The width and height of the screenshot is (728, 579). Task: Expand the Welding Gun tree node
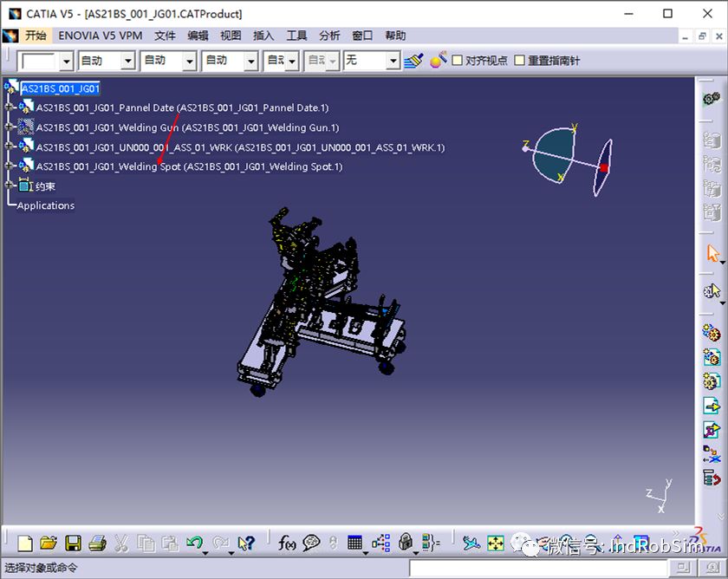(x=9, y=127)
